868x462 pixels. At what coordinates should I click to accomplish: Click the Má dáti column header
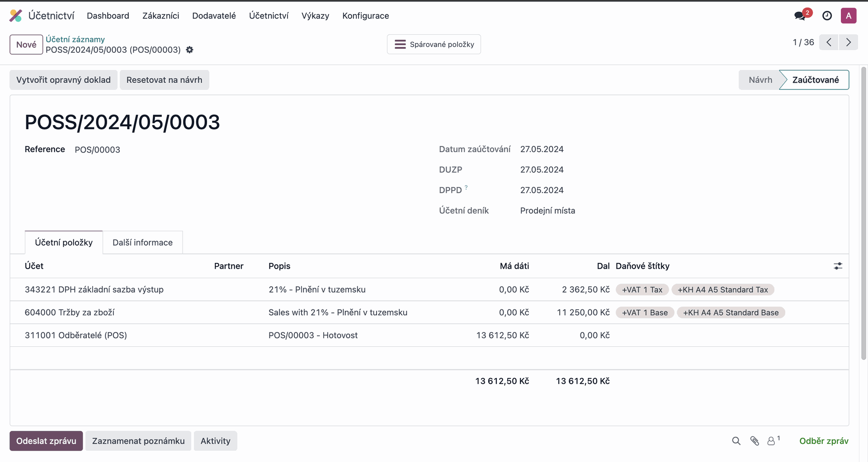pyautogui.click(x=514, y=266)
